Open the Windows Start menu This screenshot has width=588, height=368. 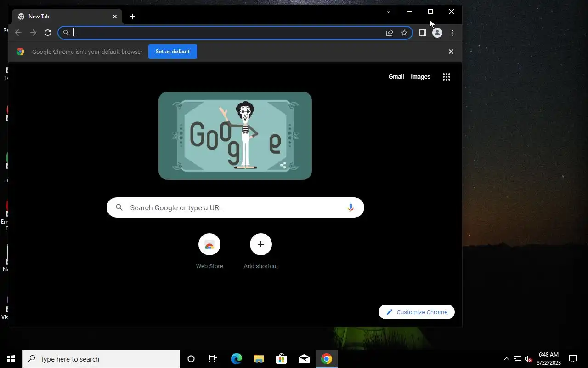11,359
